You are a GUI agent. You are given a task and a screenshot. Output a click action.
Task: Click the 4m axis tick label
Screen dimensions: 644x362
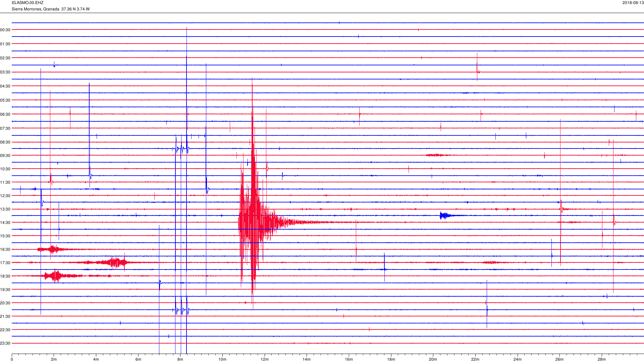point(96,359)
